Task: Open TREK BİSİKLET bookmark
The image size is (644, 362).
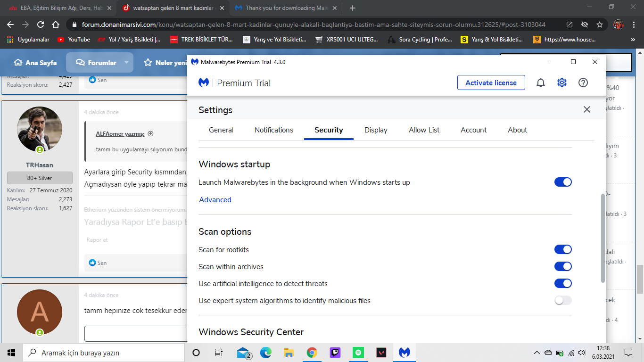Action: [x=202, y=40]
